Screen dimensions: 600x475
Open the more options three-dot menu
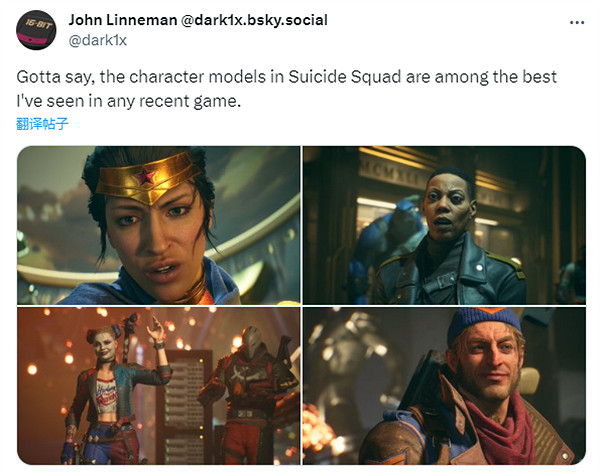(577, 23)
